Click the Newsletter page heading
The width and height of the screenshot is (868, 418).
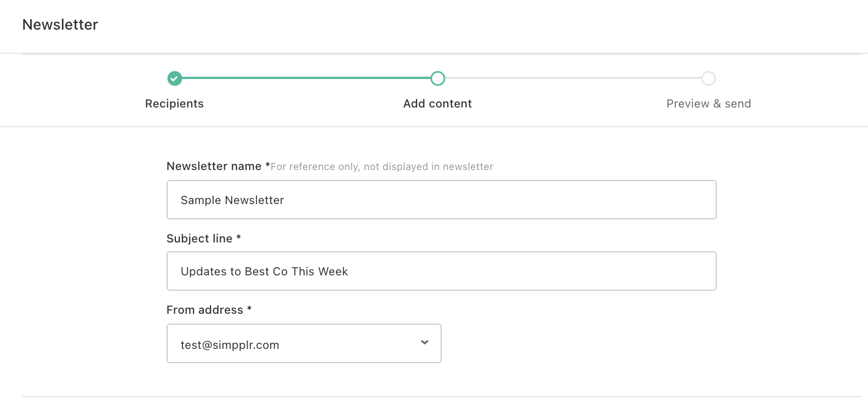coord(60,25)
